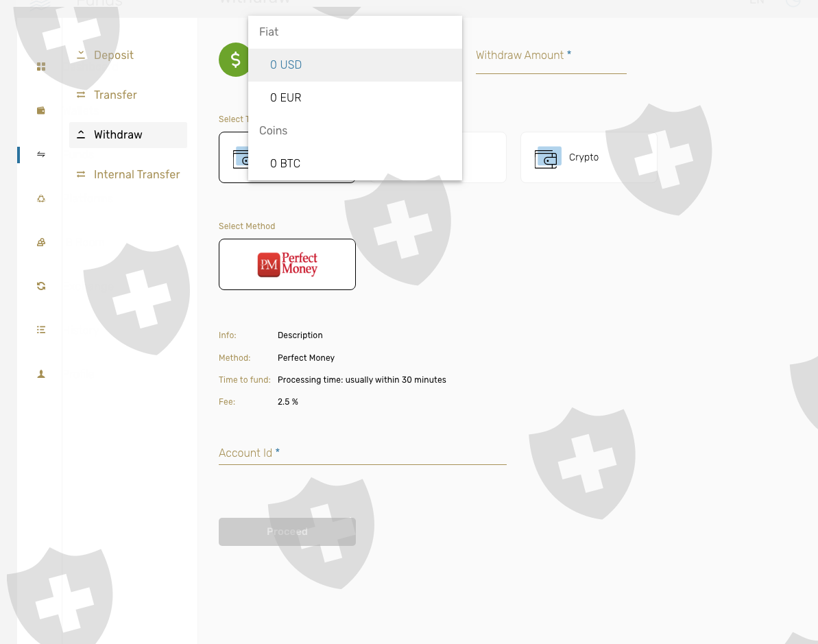Select the Perfect Money method card
This screenshot has height=644, width=818.
pyautogui.click(x=287, y=264)
